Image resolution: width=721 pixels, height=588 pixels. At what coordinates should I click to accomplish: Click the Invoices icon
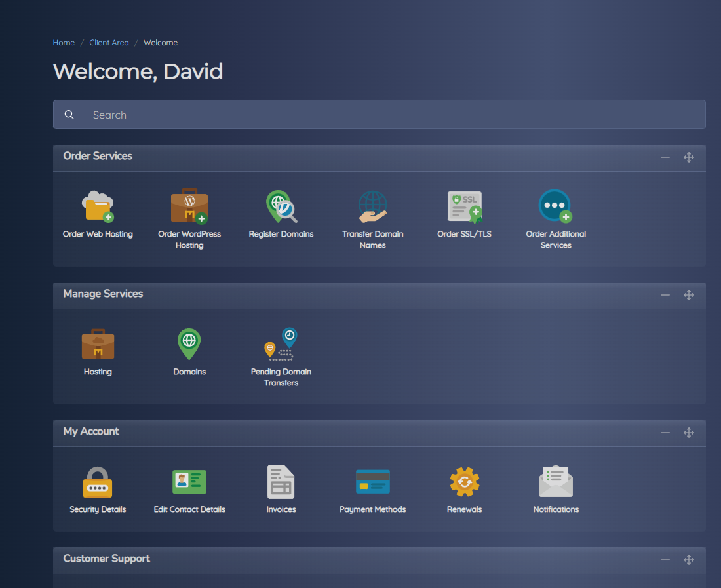281,481
